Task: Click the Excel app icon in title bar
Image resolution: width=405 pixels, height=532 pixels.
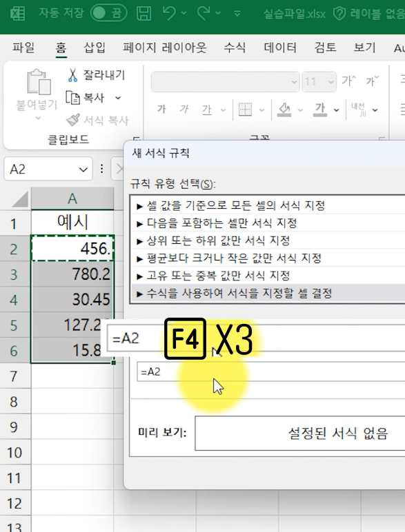Action: [x=17, y=14]
